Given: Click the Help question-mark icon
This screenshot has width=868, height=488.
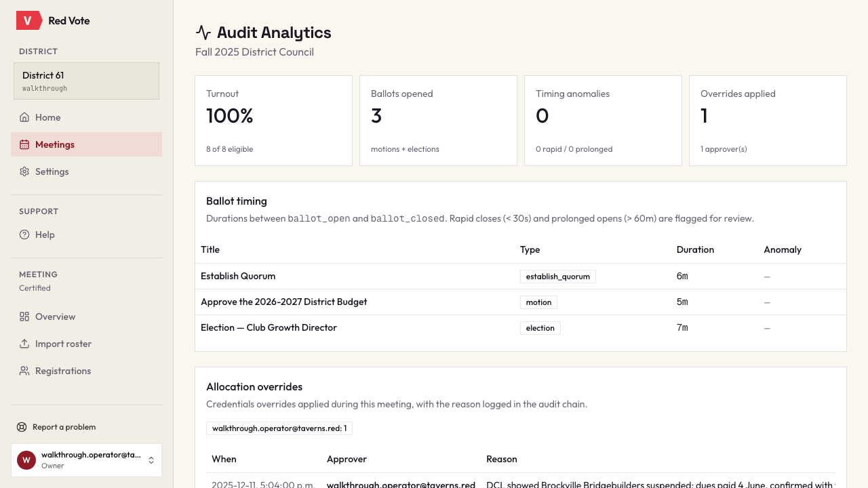Looking at the screenshot, I should click(x=24, y=235).
